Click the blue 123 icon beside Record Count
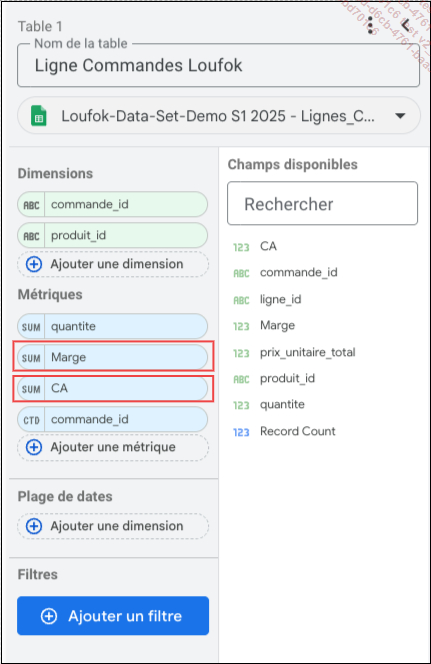Screen dimensions: 431x664 coord(241,432)
